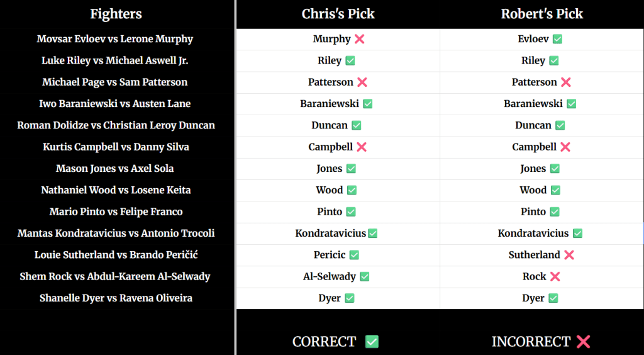
Task: Click the green check icon beside the CORRECT legend
Action: click(372, 342)
